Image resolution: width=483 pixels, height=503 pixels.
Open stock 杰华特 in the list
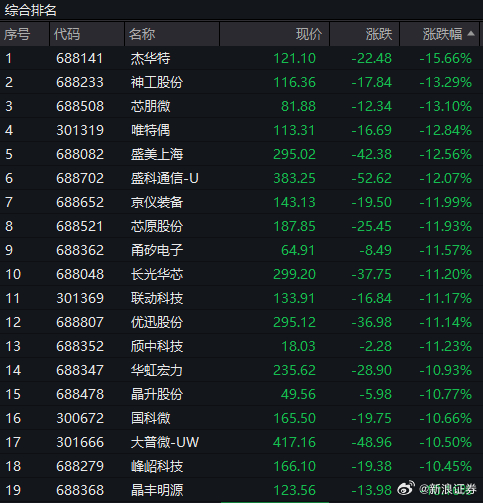[x=150, y=58]
